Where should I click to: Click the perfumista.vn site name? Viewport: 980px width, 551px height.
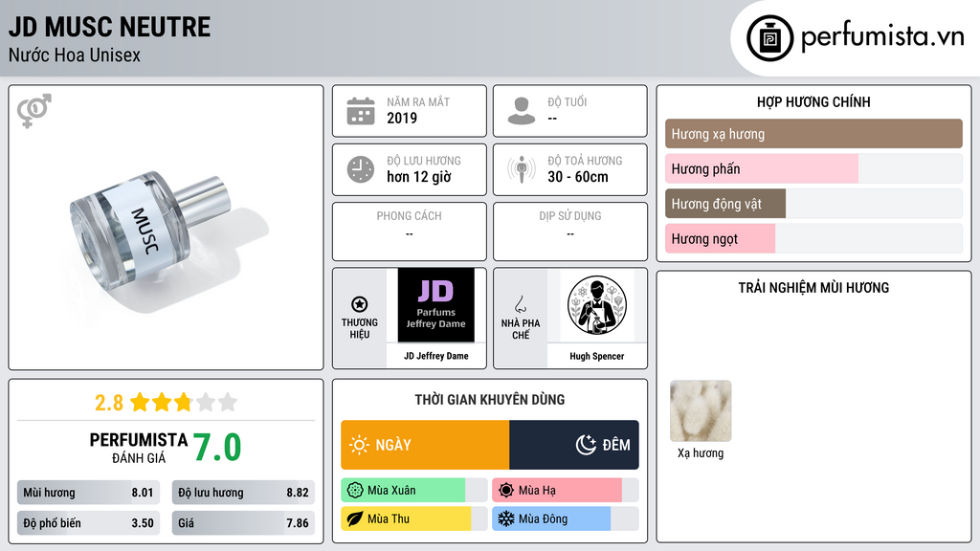[882, 37]
